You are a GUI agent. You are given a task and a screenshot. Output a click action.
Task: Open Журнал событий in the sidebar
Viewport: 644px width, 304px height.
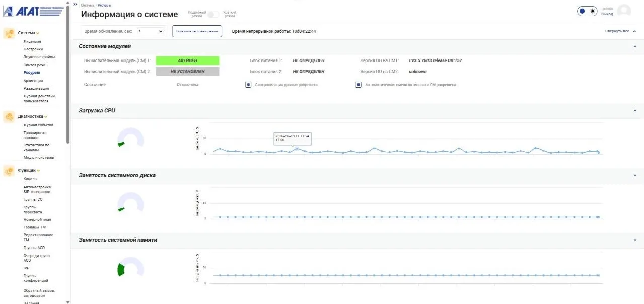coord(38,125)
